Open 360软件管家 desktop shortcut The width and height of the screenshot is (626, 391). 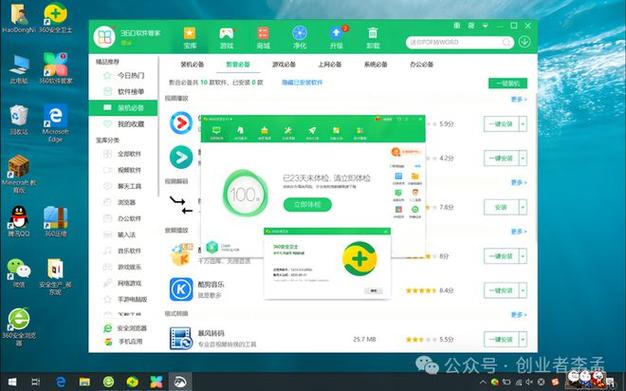click(55, 68)
